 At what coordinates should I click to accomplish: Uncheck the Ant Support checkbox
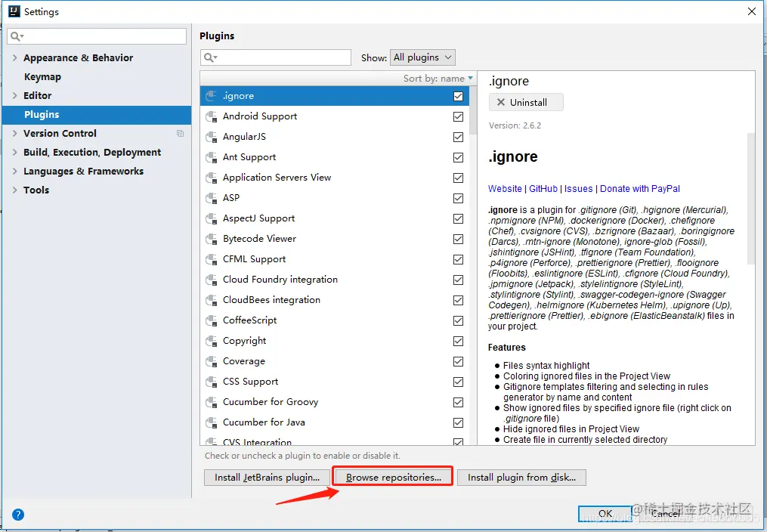(459, 157)
